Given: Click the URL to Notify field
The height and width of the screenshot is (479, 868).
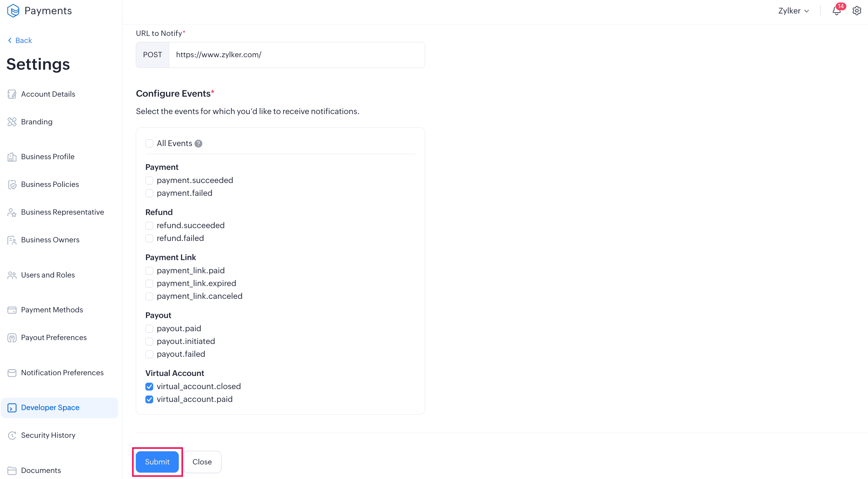Looking at the screenshot, I should (296, 55).
